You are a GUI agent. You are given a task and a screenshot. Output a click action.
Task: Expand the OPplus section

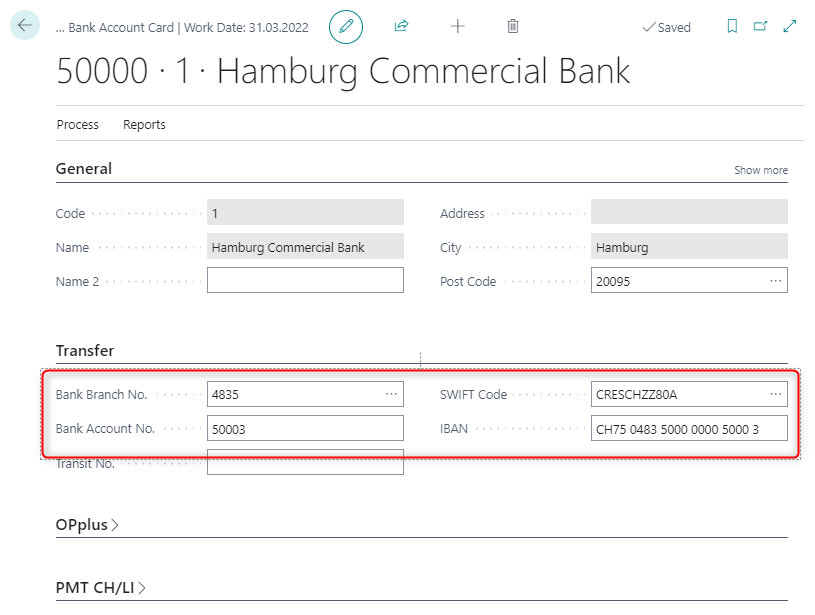click(x=86, y=525)
